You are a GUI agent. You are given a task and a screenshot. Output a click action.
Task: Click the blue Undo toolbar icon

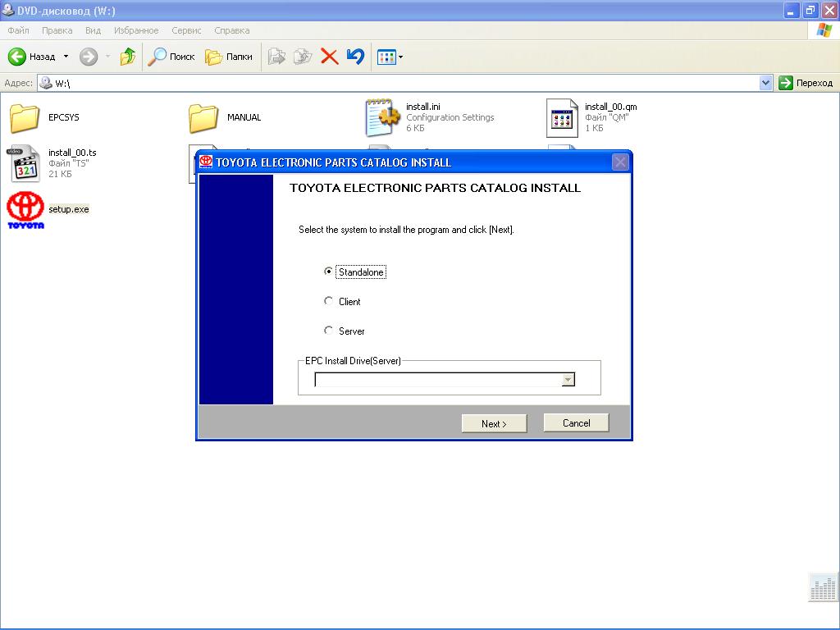[x=354, y=57]
